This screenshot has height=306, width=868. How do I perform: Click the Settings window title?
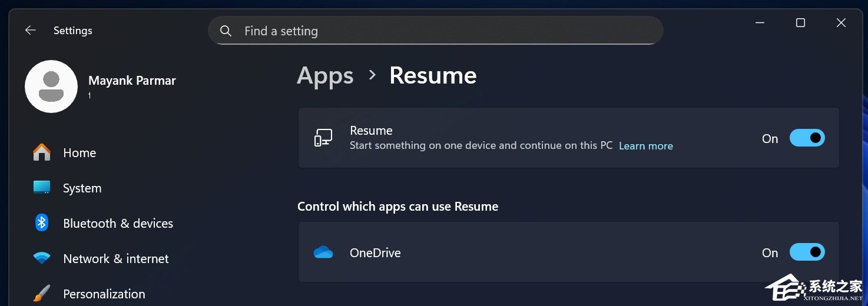pos(72,31)
